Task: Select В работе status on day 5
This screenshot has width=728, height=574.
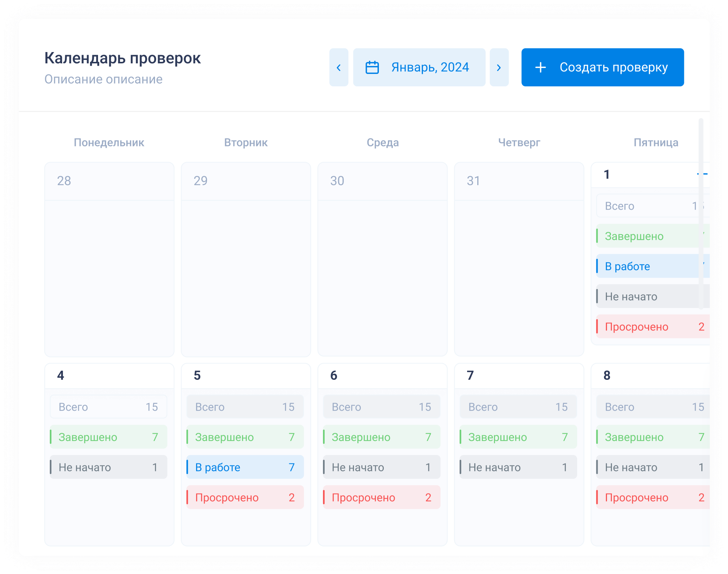Action: [245, 467]
